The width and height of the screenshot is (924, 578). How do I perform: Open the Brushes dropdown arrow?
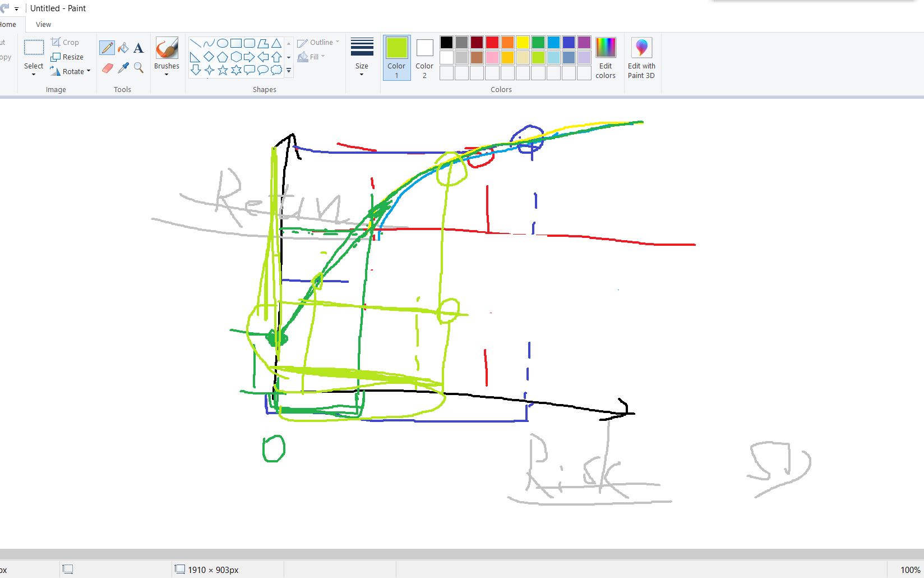(x=167, y=75)
